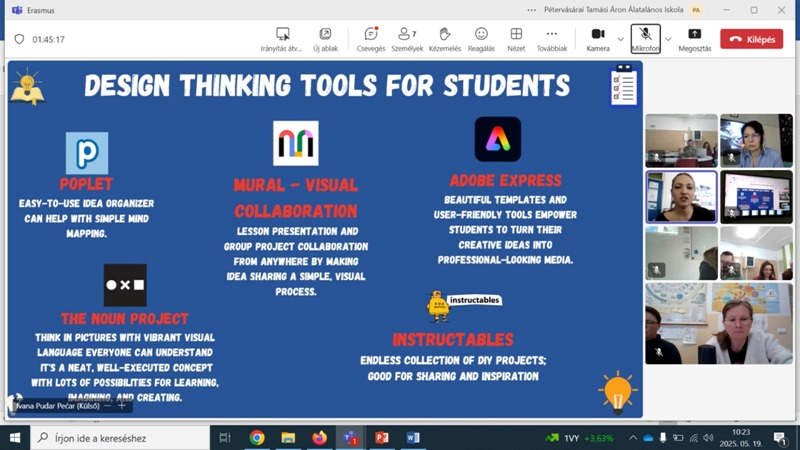Click Irányítás átvétele take control button
This screenshot has height=450, width=800.
282,39
